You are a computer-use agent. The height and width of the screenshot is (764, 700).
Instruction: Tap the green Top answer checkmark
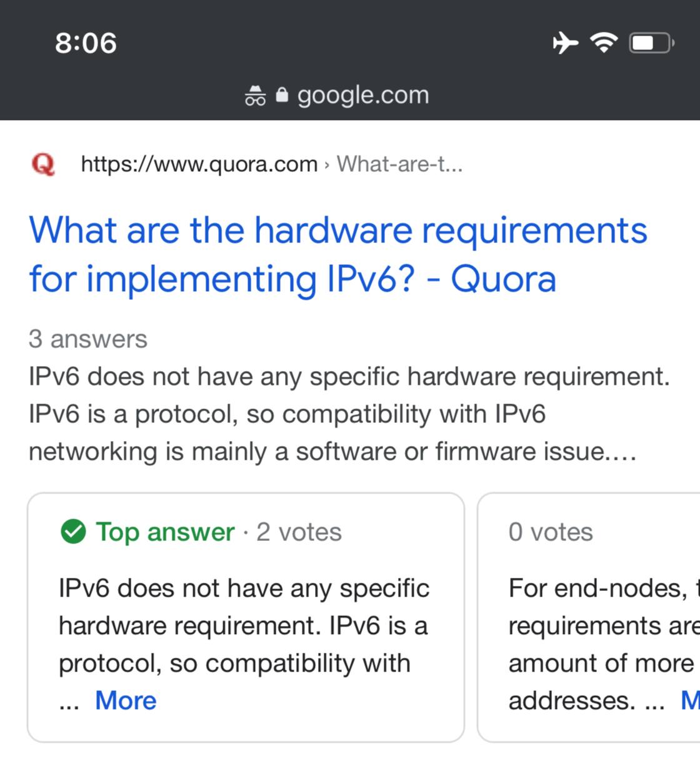click(73, 532)
